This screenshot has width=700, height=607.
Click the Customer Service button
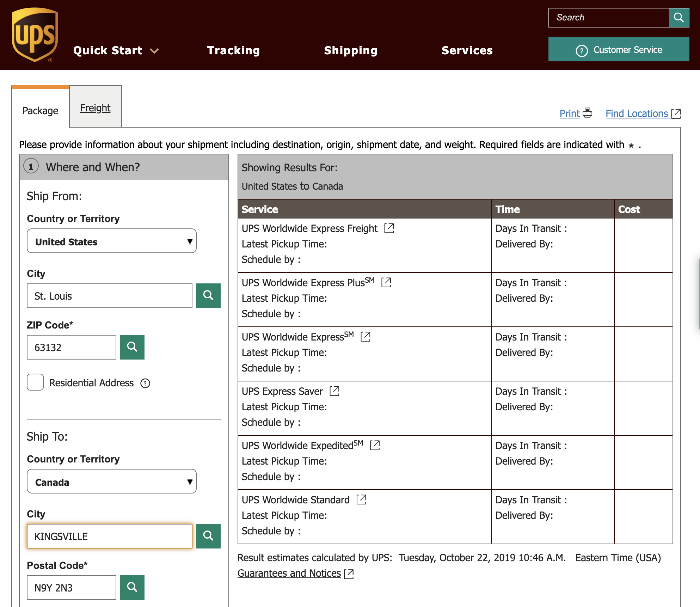[618, 49]
